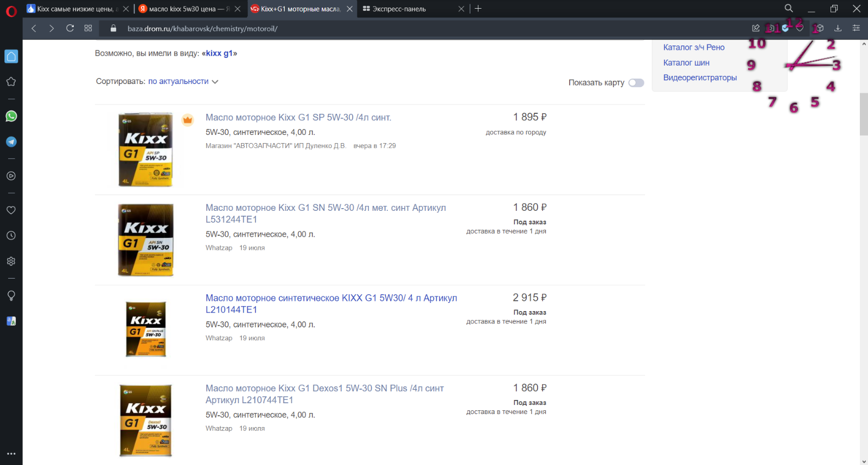Open Settings gear in the sidebar

[x=11, y=261]
